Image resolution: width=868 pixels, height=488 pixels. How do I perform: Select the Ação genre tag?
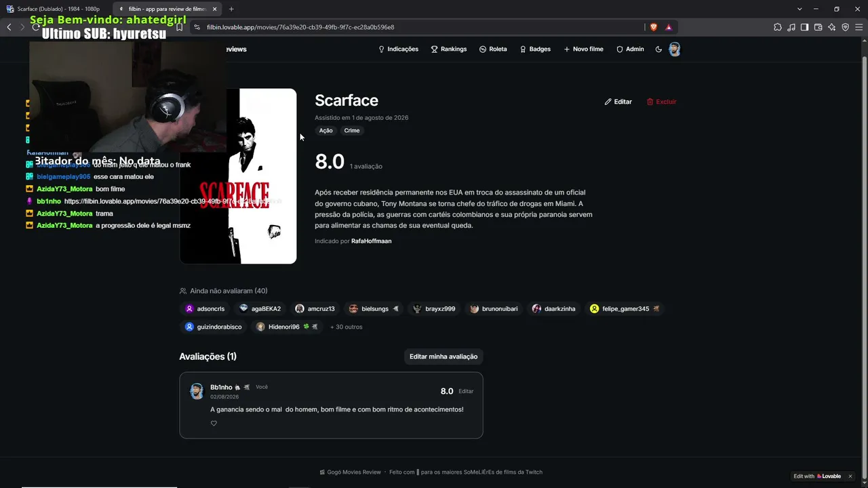[326, 131]
